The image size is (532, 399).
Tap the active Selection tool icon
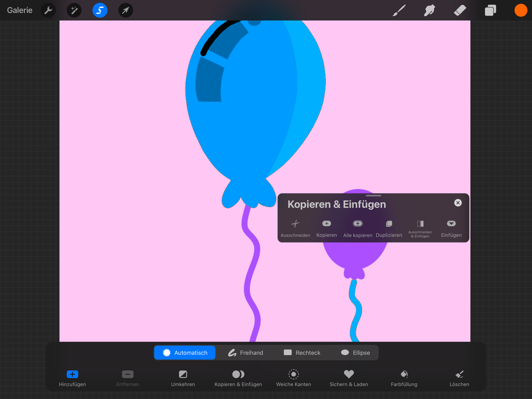point(100,10)
